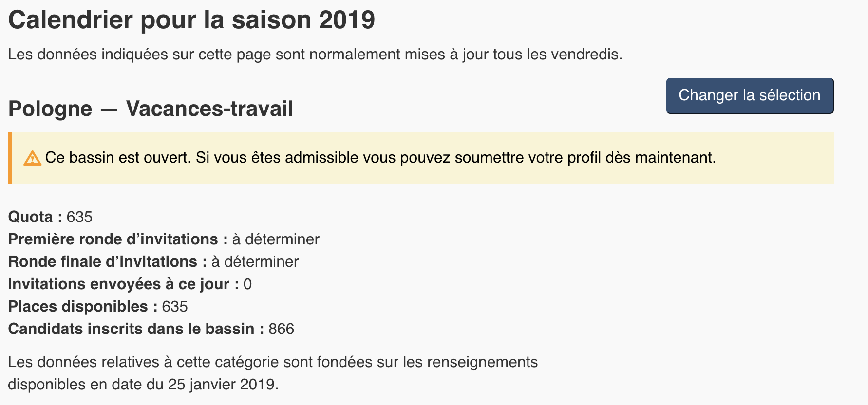Click 'à déterminer' next to Ronde finale

pos(255,261)
